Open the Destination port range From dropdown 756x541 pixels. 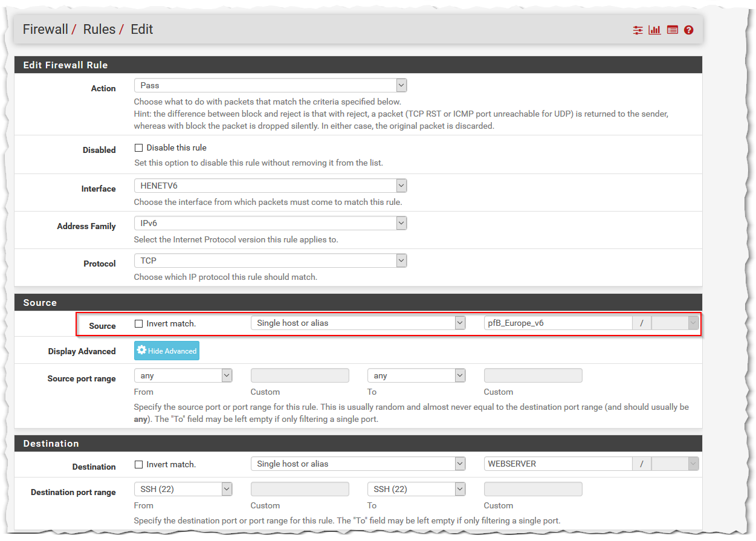pyautogui.click(x=183, y=489)
